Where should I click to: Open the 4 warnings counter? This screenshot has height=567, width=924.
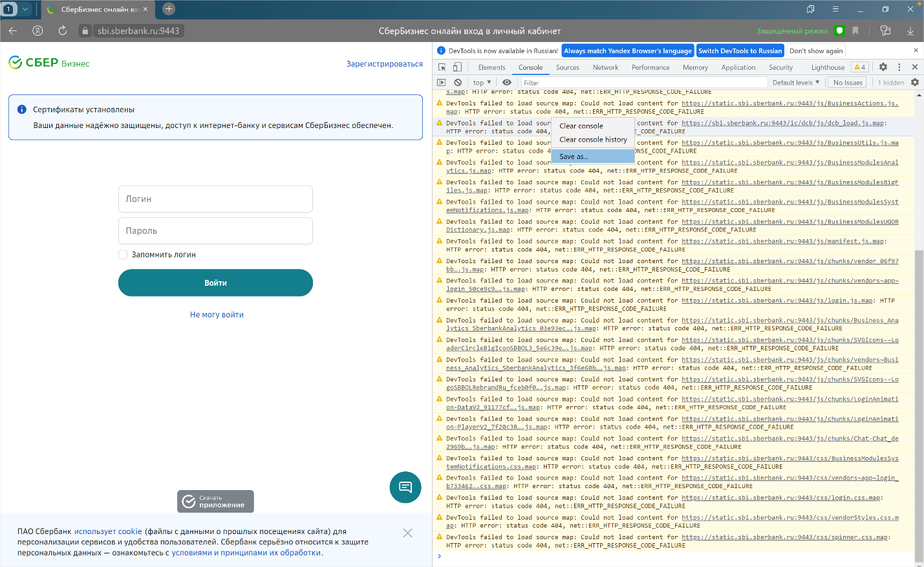click(x=860, y=67)
